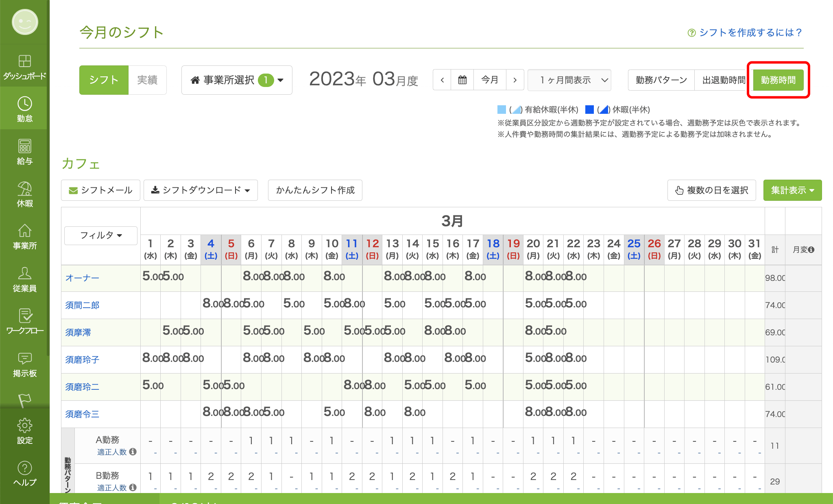The image size is (833, 504).
Task: Select the 12 (日) date column header
Action: click(372, 250)
